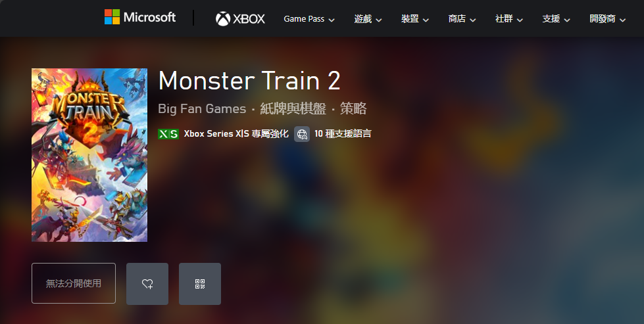Viewport: 644px width, 324px height.
Task: Select the 策略 genre link
Action: coord(353,108)
